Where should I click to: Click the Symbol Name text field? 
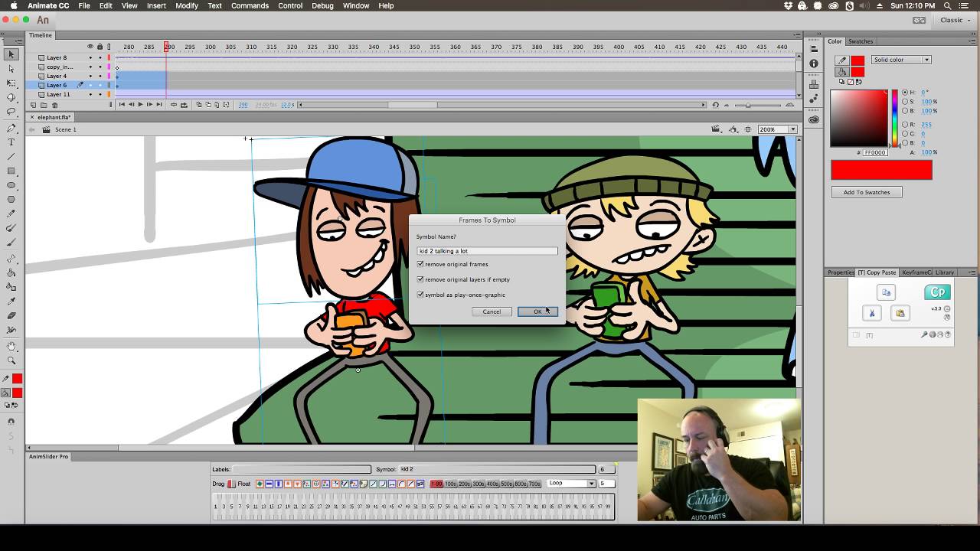click(x=488, y=251)
